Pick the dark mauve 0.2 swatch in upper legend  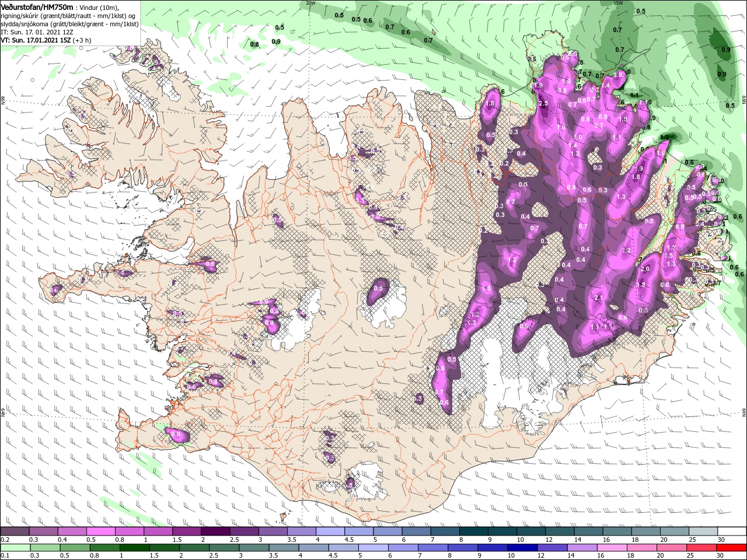pos(15,531)
